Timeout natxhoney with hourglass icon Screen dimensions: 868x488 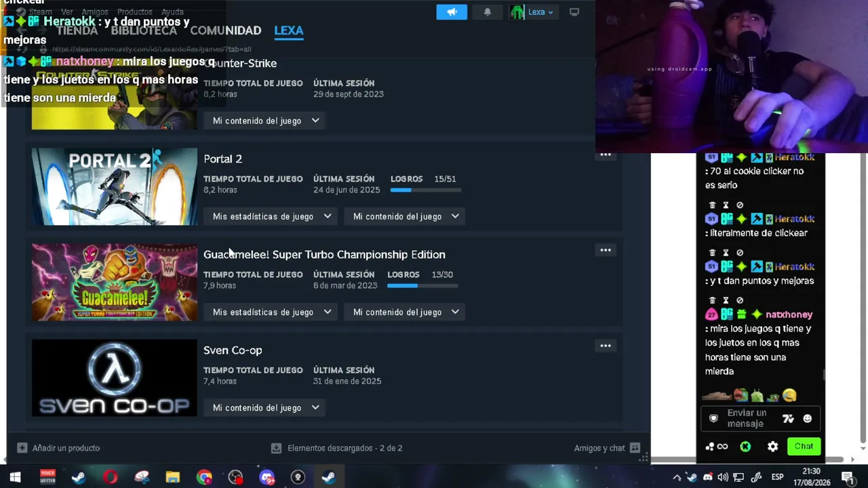point(726,300)
